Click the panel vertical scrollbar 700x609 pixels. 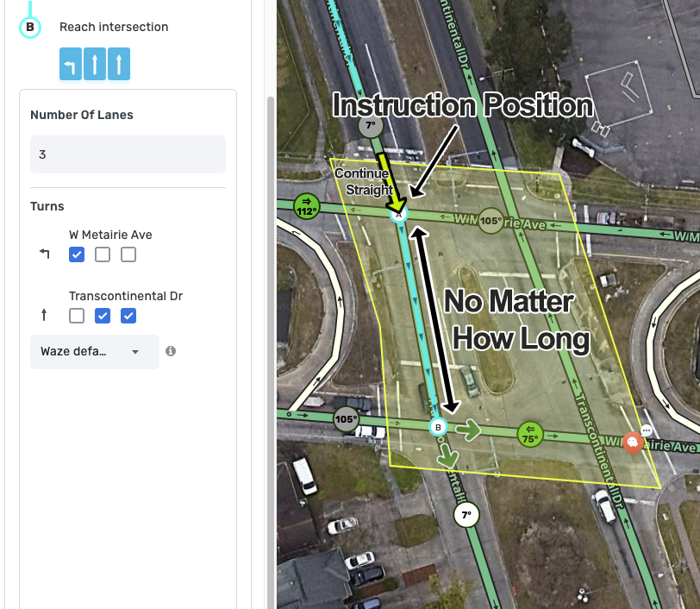coord(271,353)
